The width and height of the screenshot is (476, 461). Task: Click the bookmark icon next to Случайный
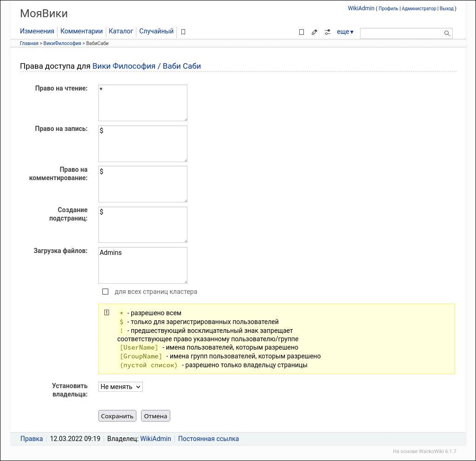183,32
